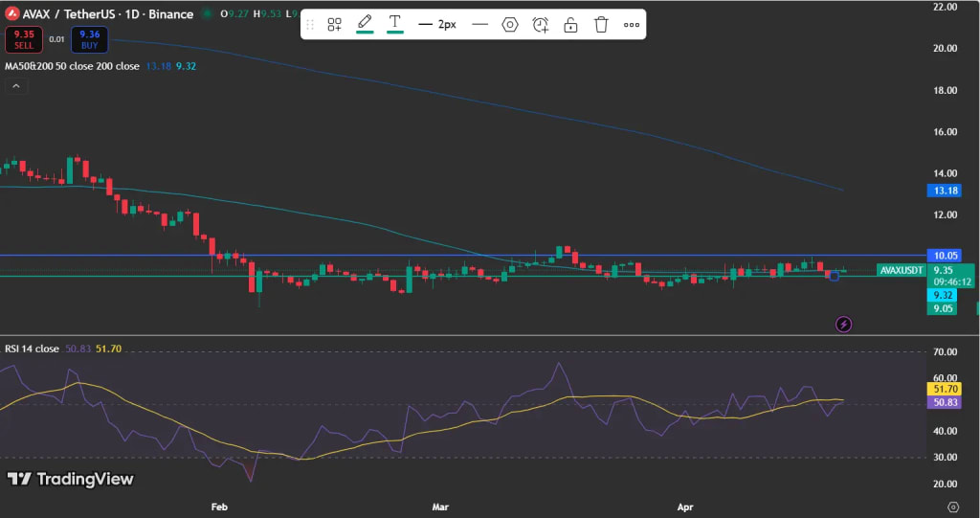Click the 9.32 cyan MA50 price label
This screenshot has width=980, height=518.
click(x=943, y=295)
